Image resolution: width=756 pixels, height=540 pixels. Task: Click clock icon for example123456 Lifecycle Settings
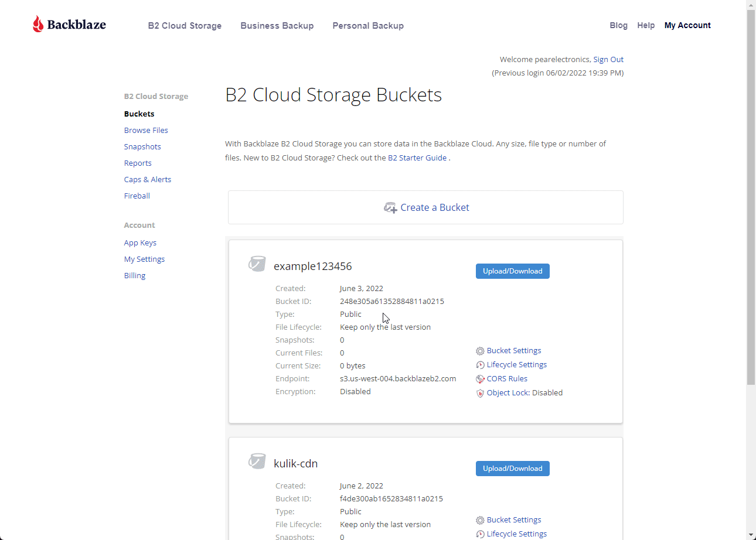pyautogui.click(x=480, y=365)
